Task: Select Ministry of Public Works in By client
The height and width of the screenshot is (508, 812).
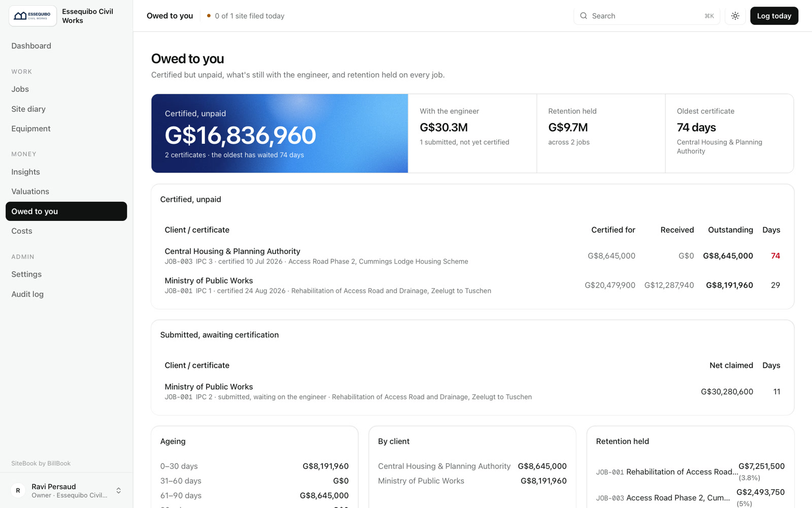Action: [472, 481]
